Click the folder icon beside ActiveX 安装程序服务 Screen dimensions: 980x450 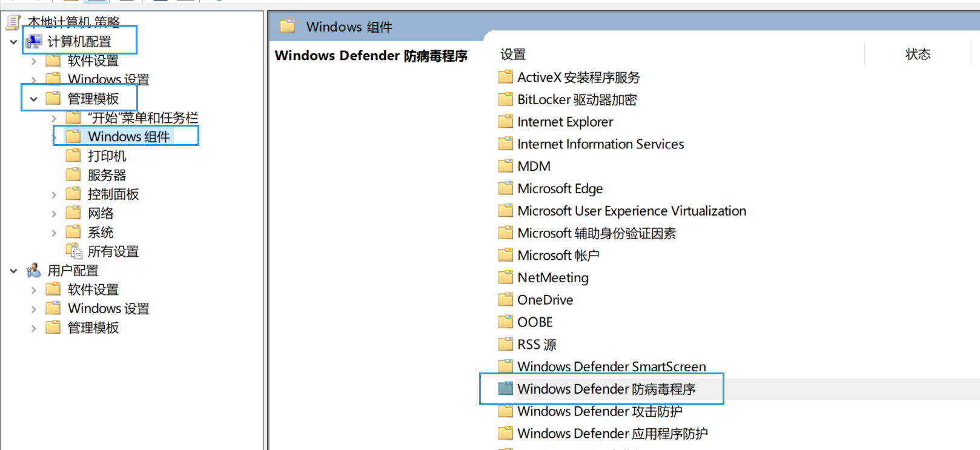505,77
